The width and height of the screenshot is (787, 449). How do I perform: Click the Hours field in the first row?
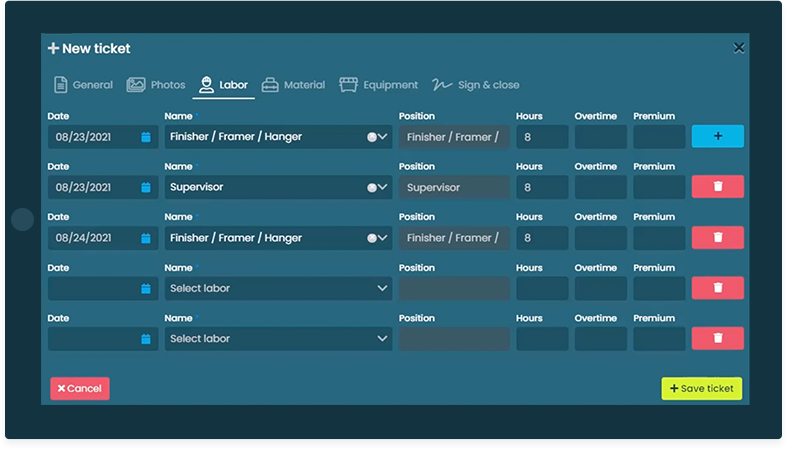(542, 137)
